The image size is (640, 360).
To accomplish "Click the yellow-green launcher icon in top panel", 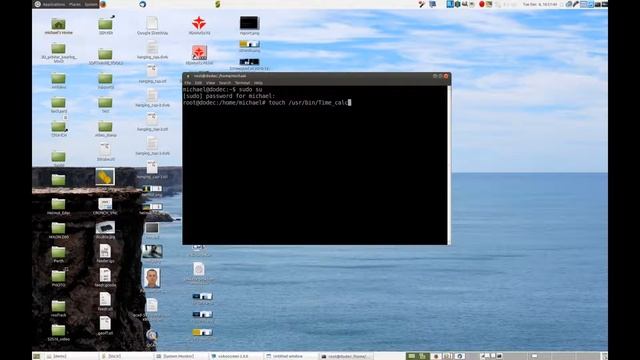I will pos(218,4).
